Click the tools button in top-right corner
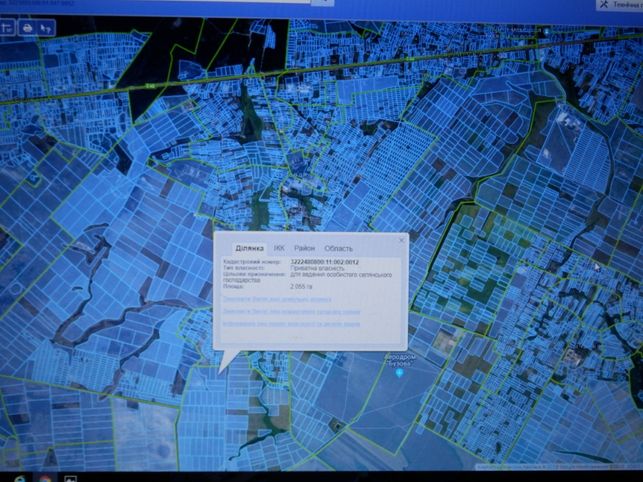The height and width of the screenshot is (482, 643). tap(619, 5)
